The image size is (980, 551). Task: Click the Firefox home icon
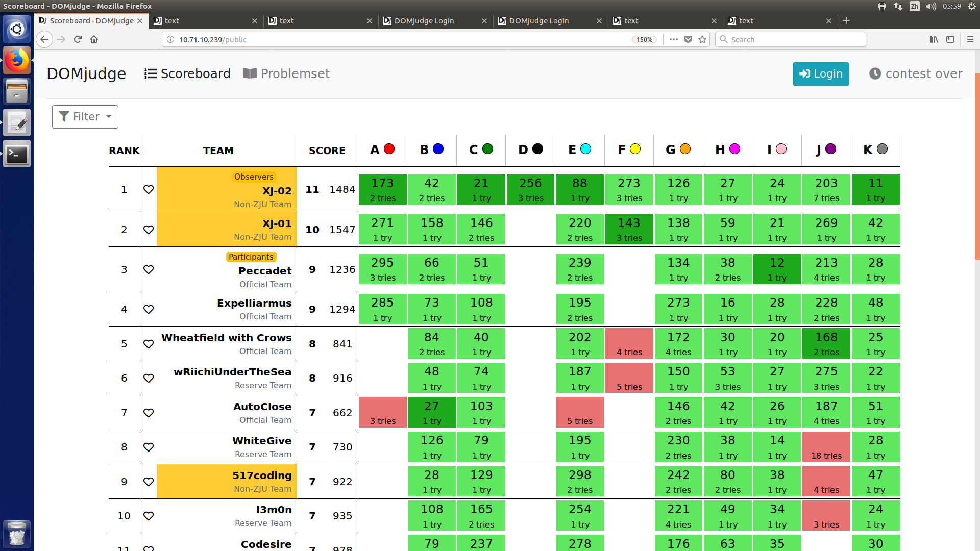tap(94, 39)
